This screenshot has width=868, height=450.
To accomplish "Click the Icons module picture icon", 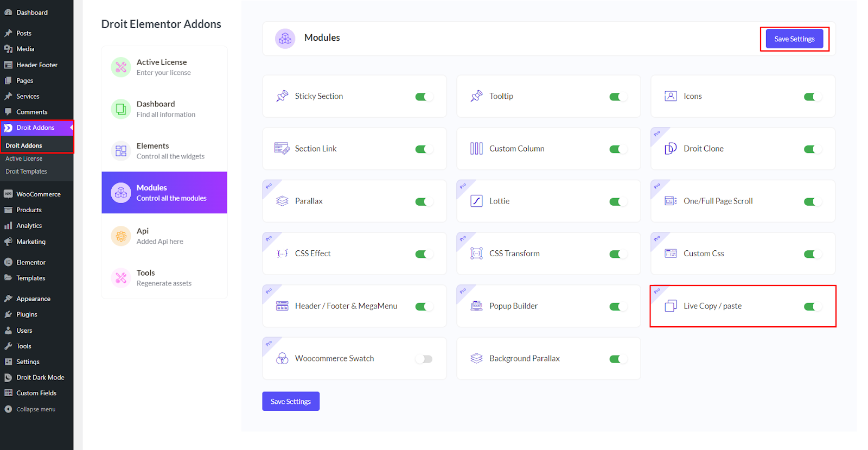I will coord(671,96).
